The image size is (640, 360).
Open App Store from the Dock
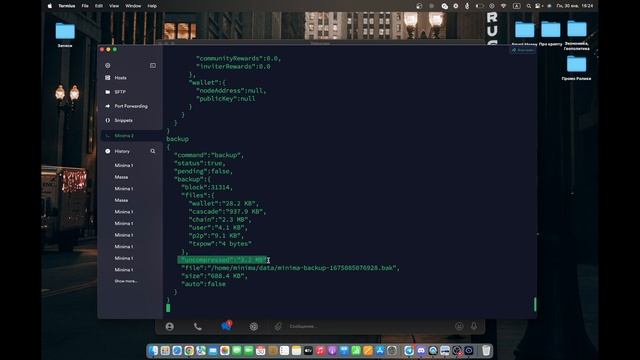tap(380, 351)
